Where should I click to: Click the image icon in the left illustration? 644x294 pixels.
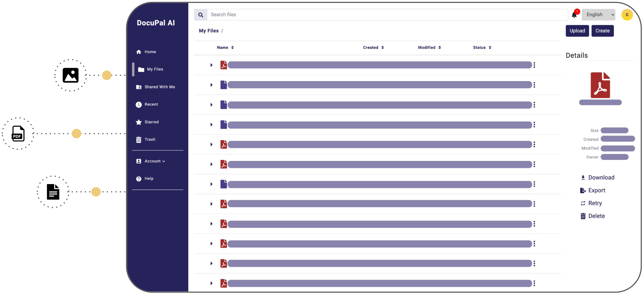pos(71,75)
